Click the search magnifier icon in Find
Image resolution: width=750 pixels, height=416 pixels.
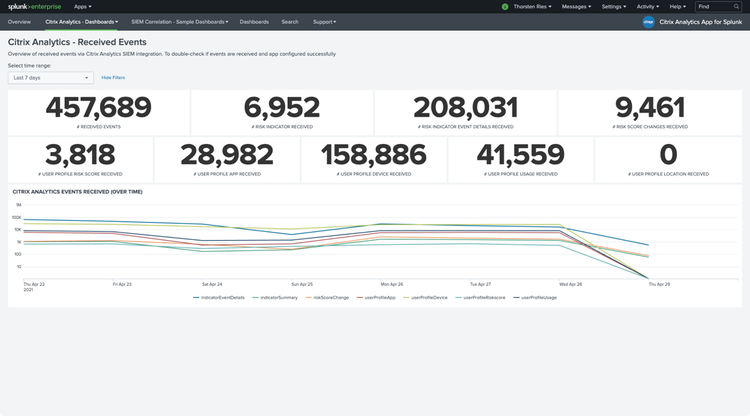pos(736,7)
